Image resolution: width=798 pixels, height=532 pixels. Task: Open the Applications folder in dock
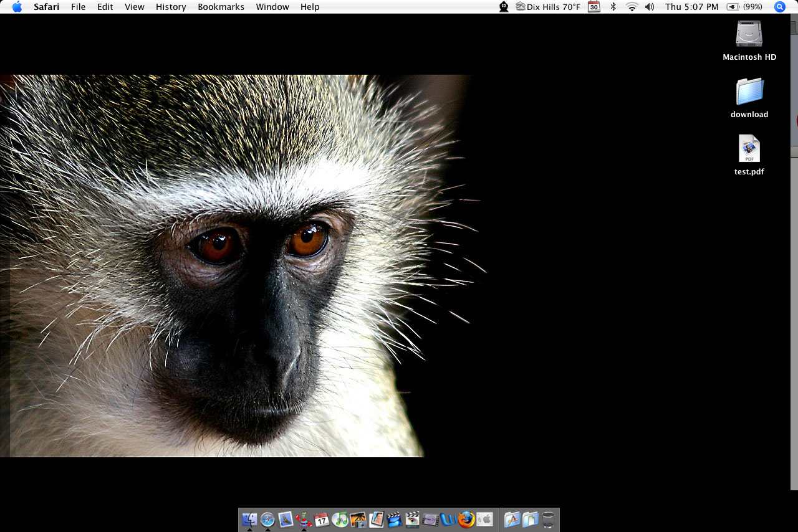coord(512,519)
